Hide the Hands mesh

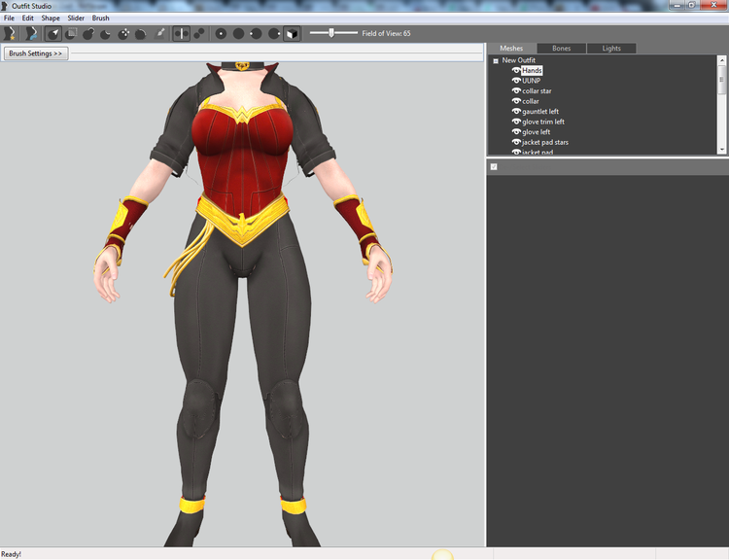tap(516, 70)
